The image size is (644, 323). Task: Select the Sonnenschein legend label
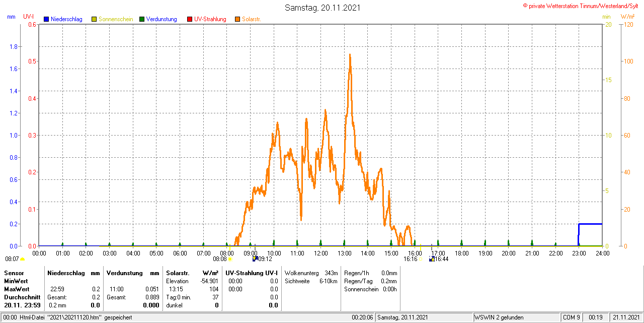[x=116, y=19]
